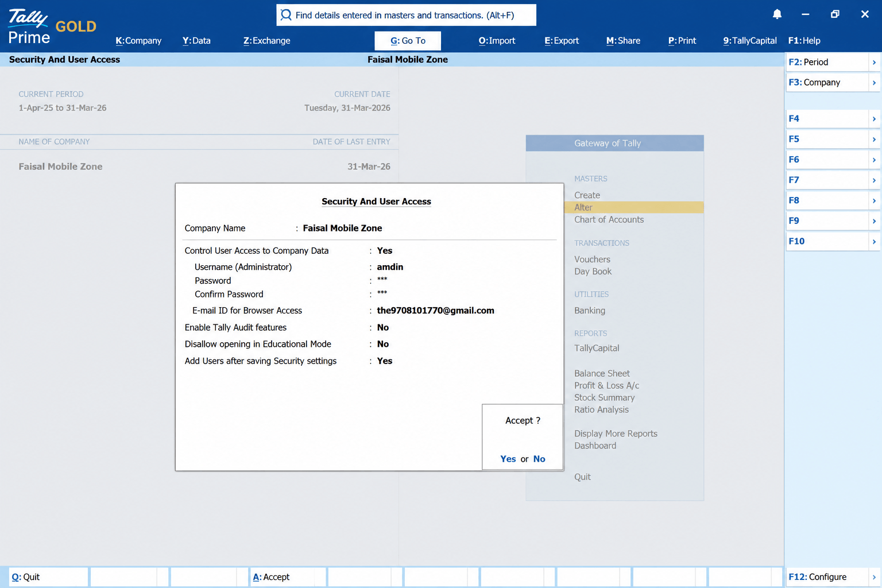Select Day Book
Screen dimensions: 882x588
point(593,272)
